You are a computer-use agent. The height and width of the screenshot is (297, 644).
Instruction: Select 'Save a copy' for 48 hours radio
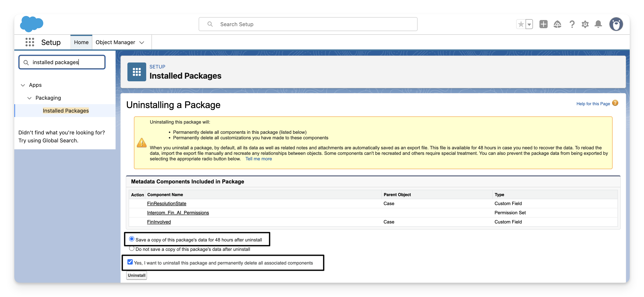(x=131, y=239)
